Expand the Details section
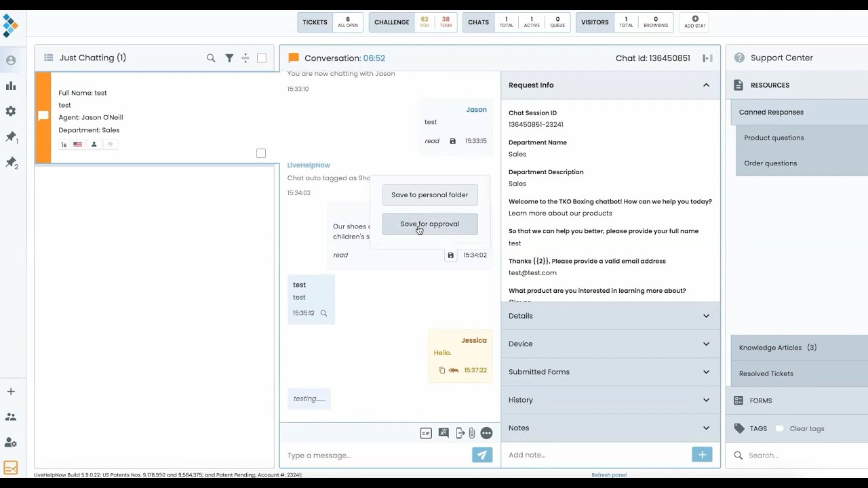Viewport: 868px width, 488px height. tap(610, 316)
